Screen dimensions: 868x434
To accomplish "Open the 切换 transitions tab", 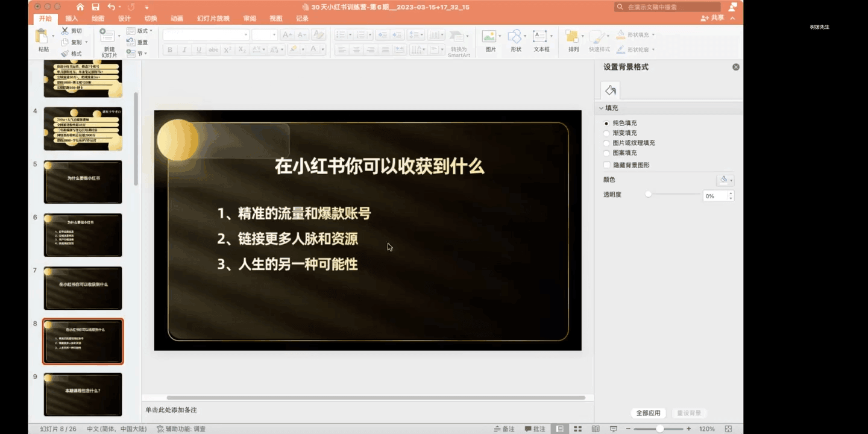I will pyautogui.click(x=151, y=18).
